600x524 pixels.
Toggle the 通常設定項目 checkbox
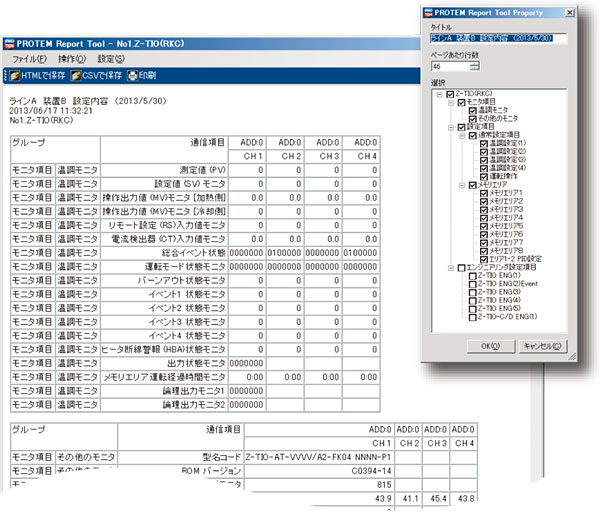pyautogui.click(x=473, y=135)
